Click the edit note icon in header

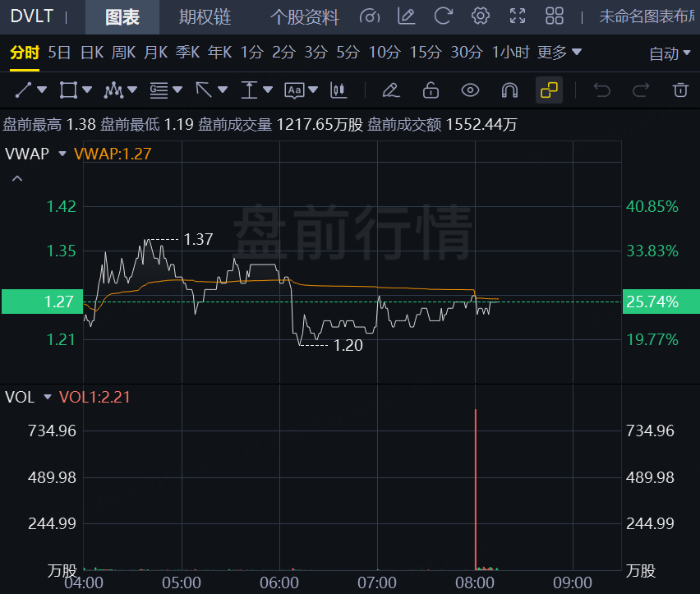tap(406, 16)
